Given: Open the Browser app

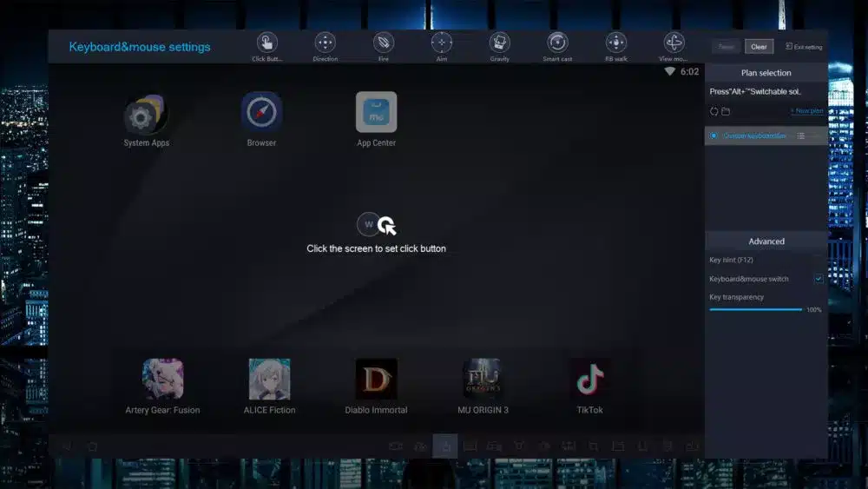Looking at the screenshot, I should (x=261, y=120).
